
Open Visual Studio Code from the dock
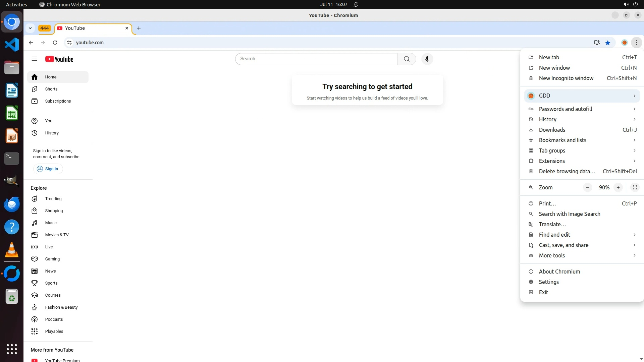[12, 45]
